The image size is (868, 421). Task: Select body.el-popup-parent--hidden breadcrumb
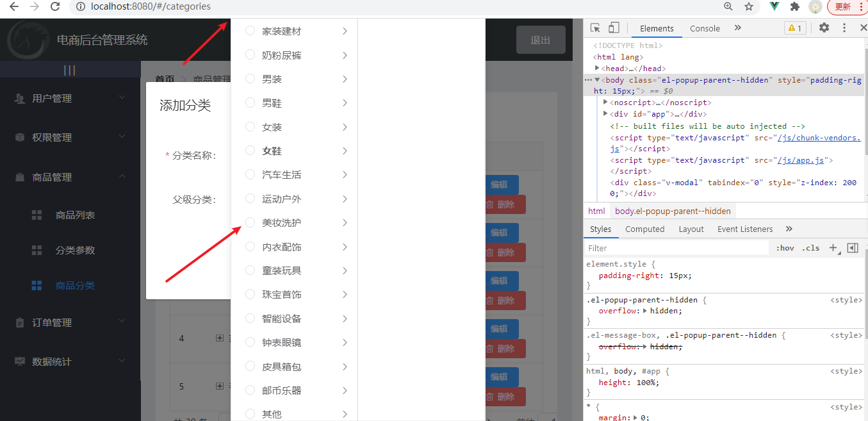(673, 211)
